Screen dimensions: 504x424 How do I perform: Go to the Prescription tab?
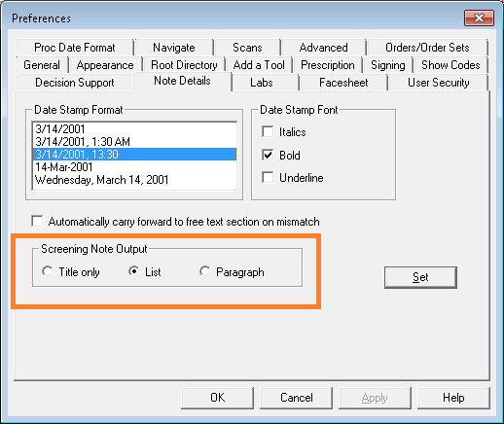pyautogui.click(x=328, y=65)
